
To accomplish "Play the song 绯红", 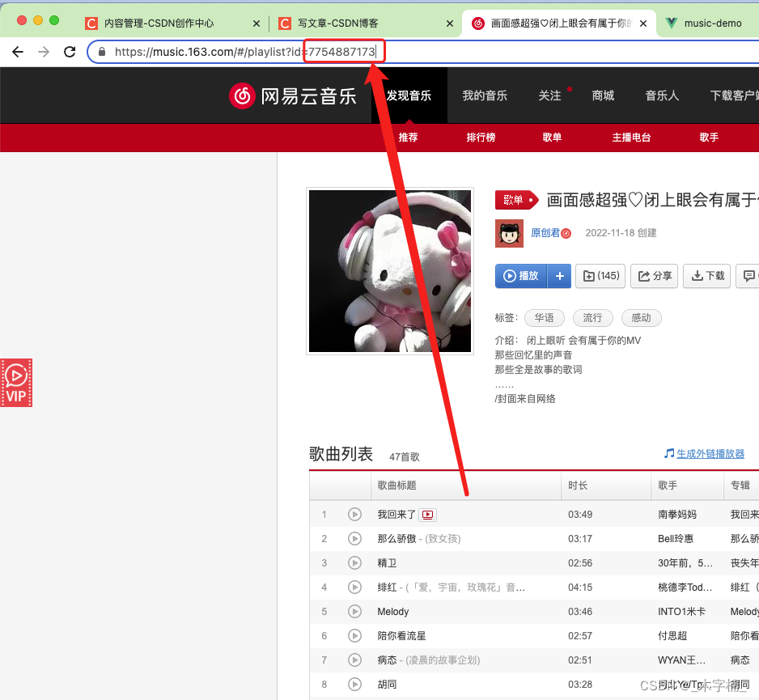I will pyautogui.click(x=354, y=588).
